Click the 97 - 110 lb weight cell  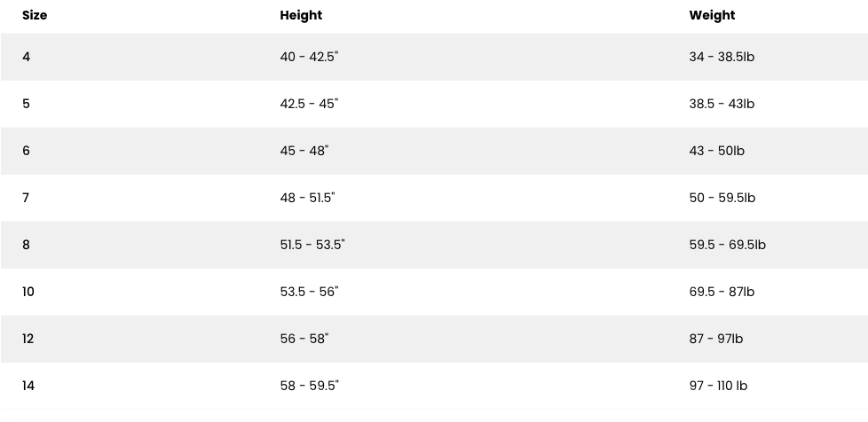tap(718, 386)
